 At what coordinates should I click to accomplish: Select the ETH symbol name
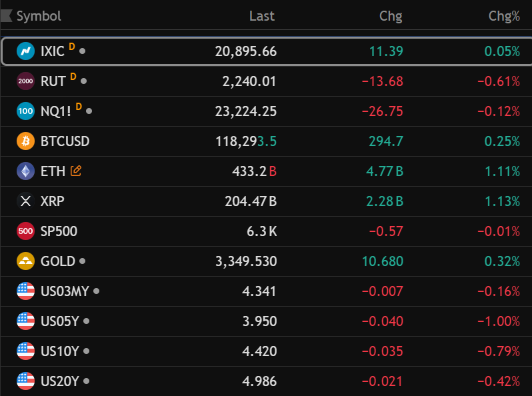[x=53, y=171]
